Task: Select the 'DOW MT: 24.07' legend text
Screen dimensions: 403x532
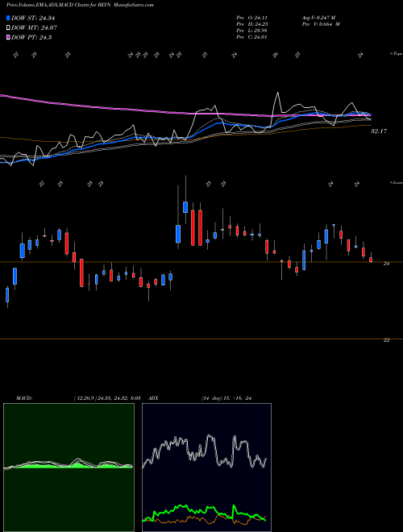Action: click(x=34, y=28)
